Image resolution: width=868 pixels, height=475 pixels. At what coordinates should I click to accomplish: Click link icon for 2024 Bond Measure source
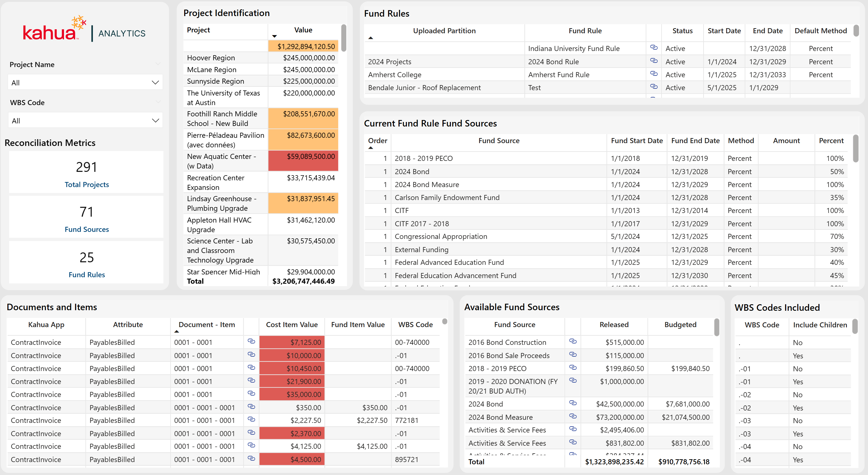(x=572, y=416)
